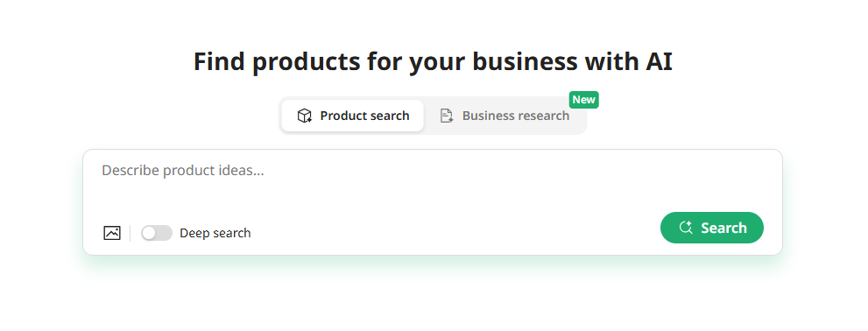The image size is (868, 331).
Task: Focus the Describe product ideas field
Action: (x=433, y=183)
